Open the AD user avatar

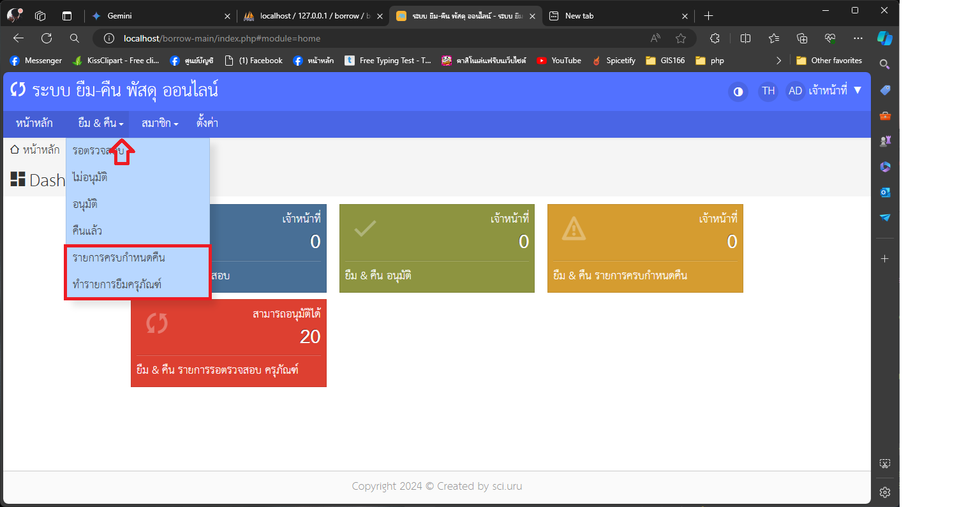[x=795, y=91]
